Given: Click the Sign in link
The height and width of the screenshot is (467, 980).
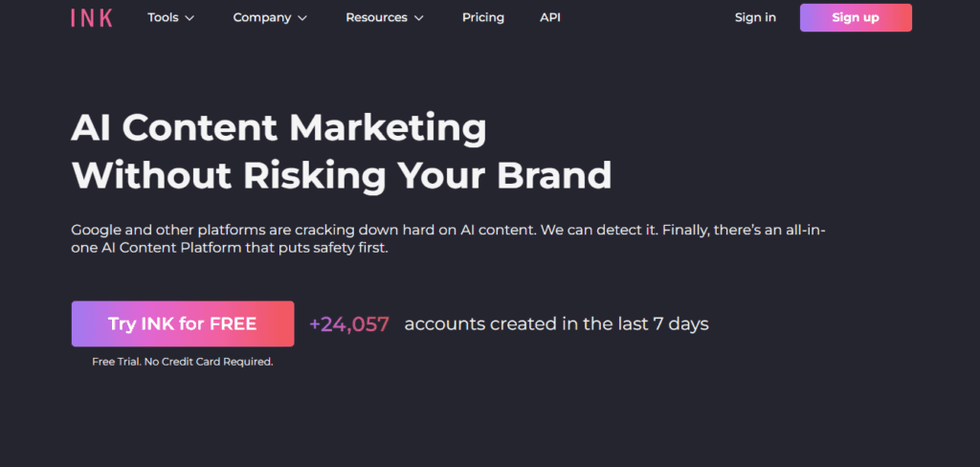Looking at the screenshot, I should (755, 17).
